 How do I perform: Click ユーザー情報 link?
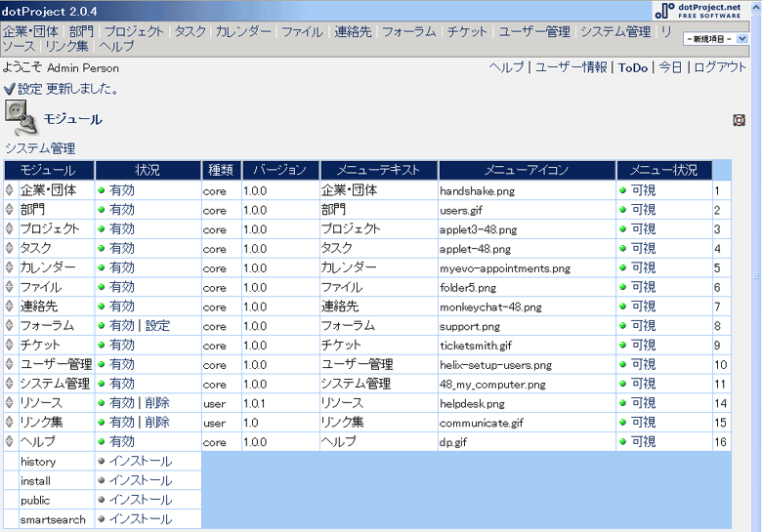point(571,67)
